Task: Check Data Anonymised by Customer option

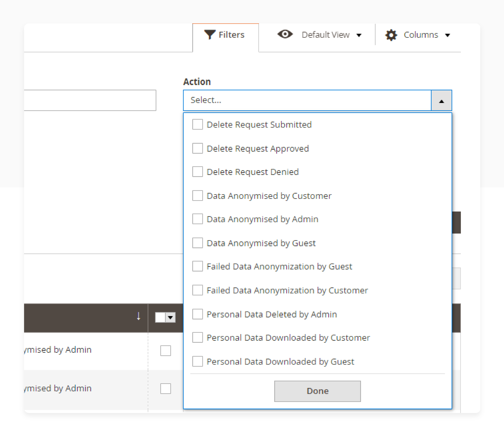Action: tap(197, 196)
